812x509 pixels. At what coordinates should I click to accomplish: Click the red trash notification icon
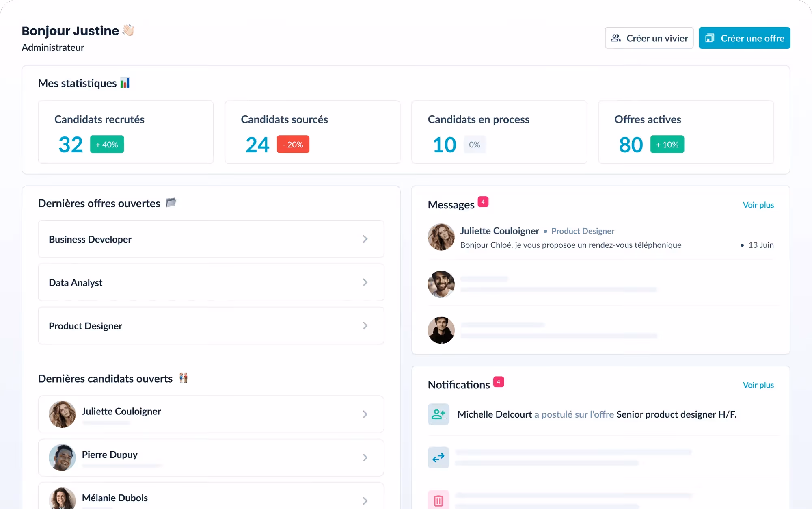[x=438, y=500]
